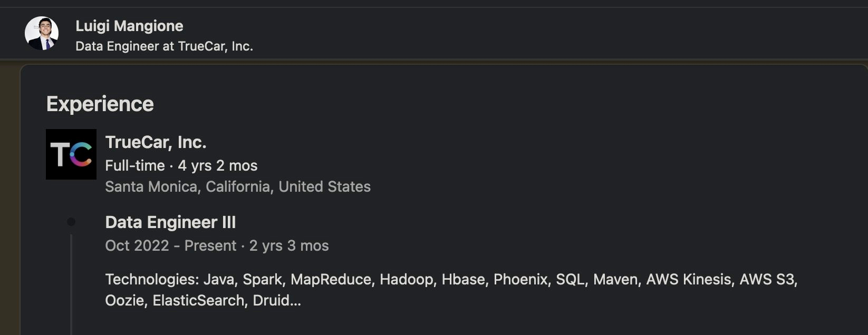Viewport: 868px width, 335px height.
Task: Click the '4 yrs 2 mos' total tenure
Action: click(218, 165)
